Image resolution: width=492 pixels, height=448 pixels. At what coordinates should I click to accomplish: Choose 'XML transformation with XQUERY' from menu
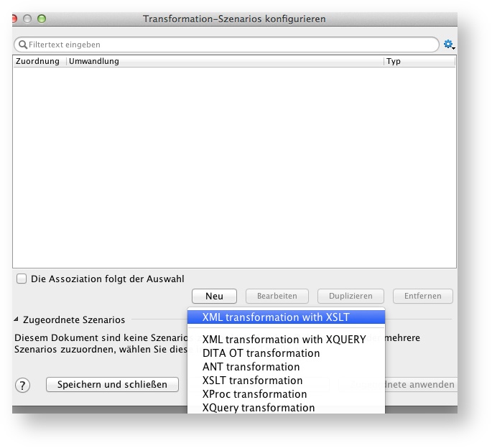[x=284, y=340]
